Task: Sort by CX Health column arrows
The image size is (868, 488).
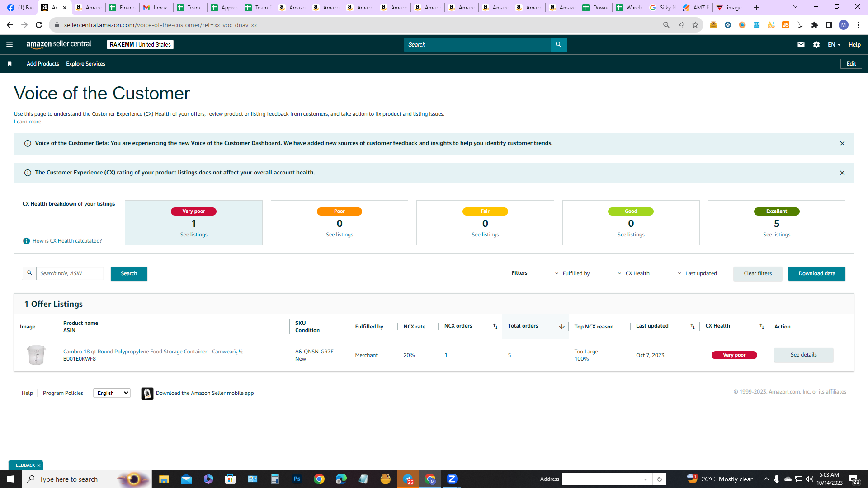Action: pyautogui.click(x=762, y=326)
